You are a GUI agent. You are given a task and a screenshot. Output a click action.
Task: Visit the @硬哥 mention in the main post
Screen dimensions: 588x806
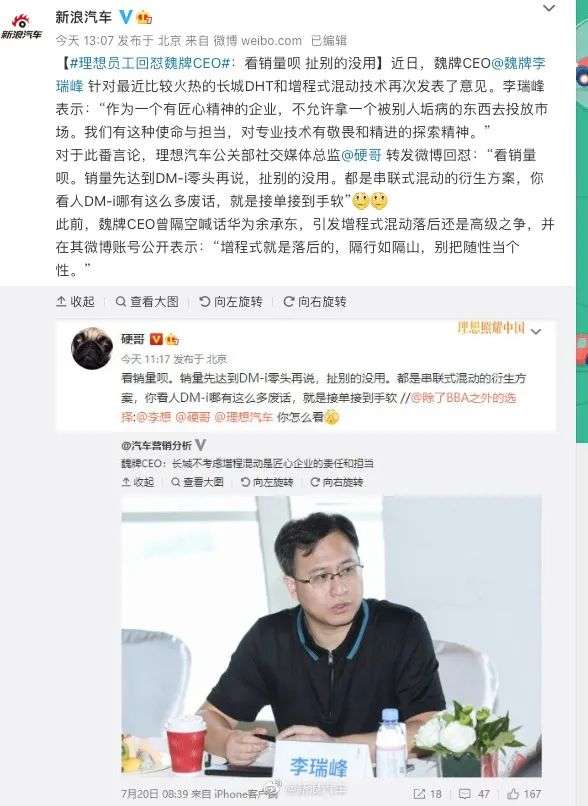tap(361, 155)
